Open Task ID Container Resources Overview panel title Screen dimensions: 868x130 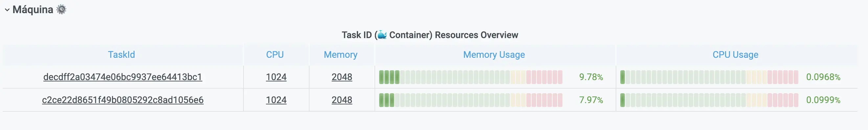coord(430,35)
